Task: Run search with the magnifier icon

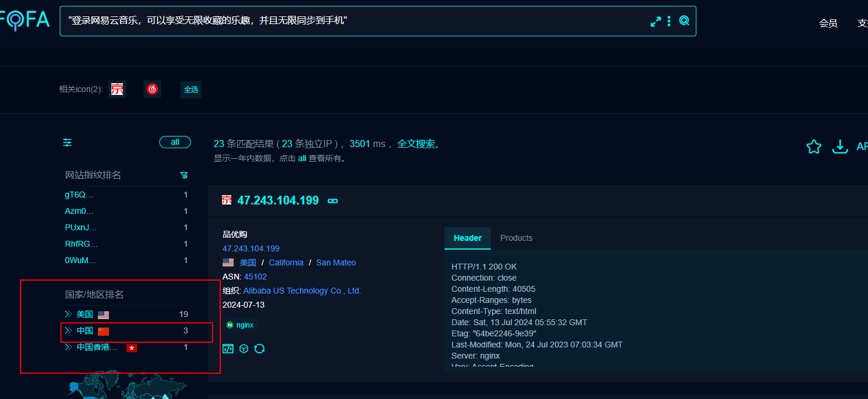Action: coord(684,21)
